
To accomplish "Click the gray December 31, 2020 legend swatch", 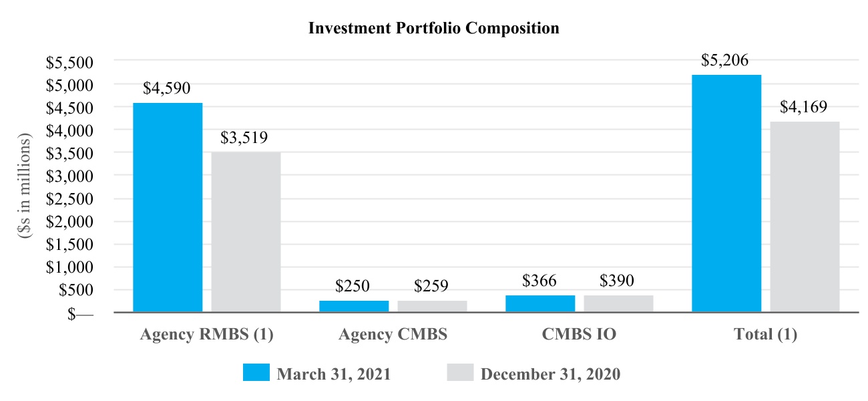I will pyautogui.click(x=459, y=373).
